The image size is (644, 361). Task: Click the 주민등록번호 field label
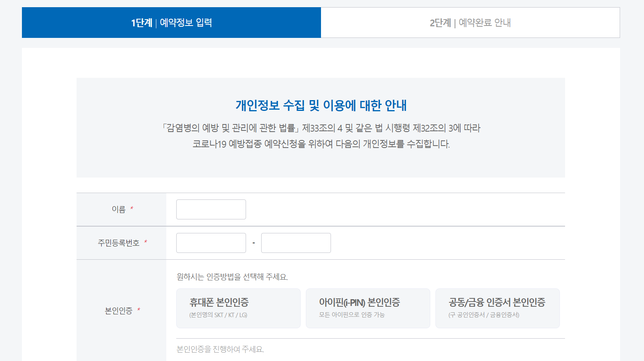[x=118, y=243]
